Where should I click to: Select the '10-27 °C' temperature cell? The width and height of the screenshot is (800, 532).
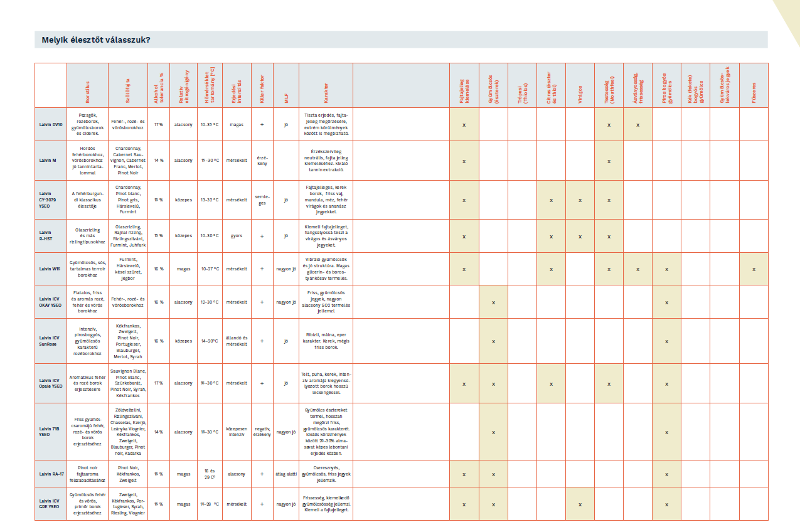coord(210,269)
